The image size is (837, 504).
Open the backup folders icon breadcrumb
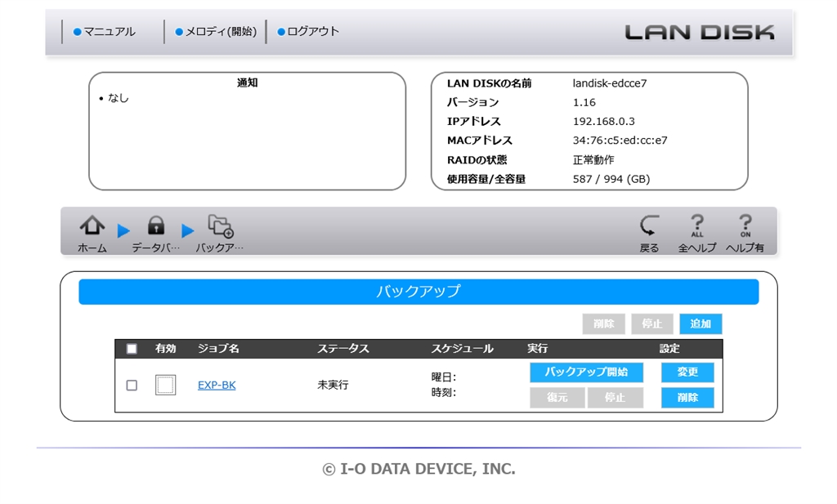tap(219, 233)
